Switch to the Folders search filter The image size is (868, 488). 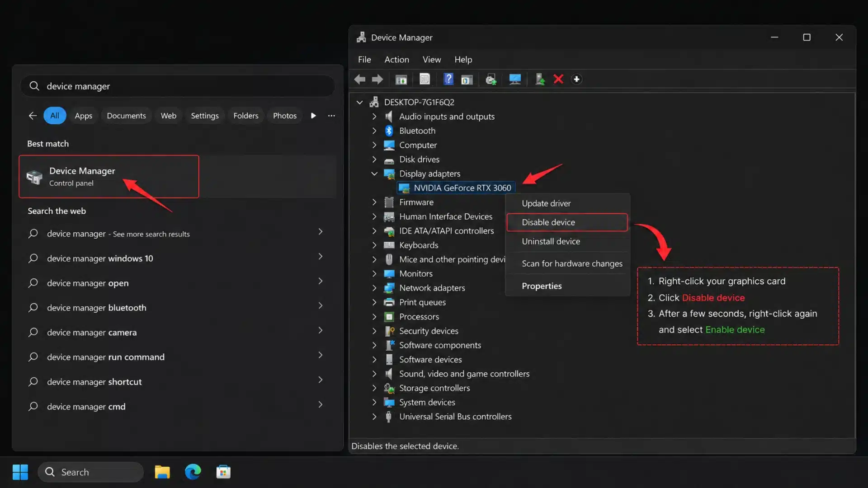click(245, 116)
